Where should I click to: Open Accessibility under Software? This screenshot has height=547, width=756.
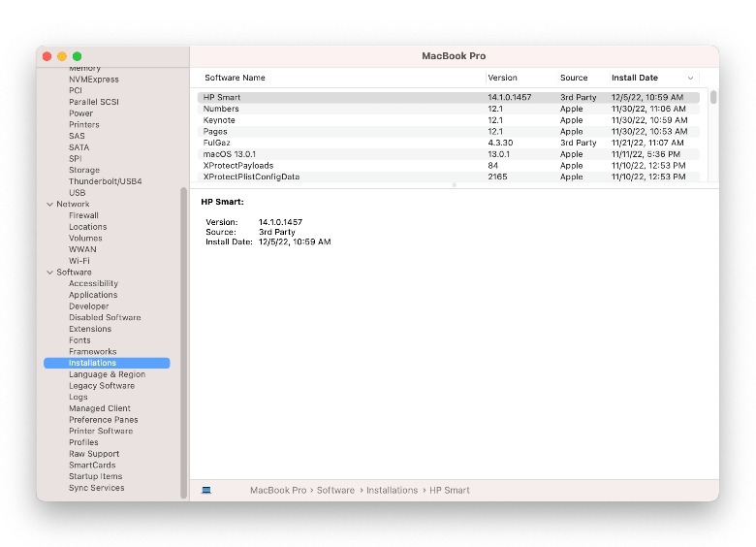pos(93,283)
